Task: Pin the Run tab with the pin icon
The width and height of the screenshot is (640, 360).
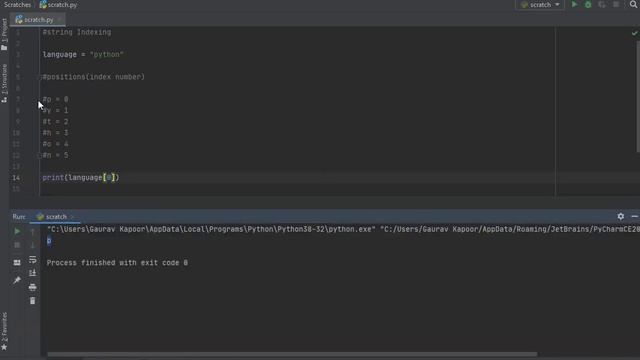Action: point(17,280)
